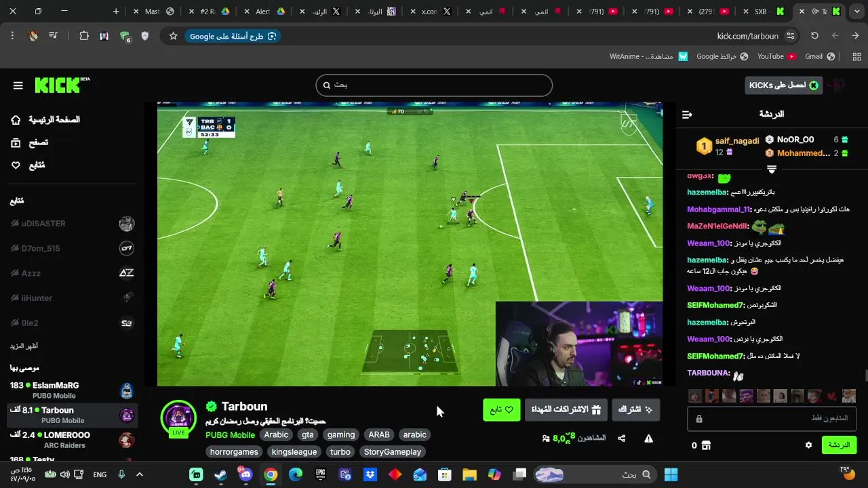Open the site information icon in address bar
The width and height of the screenshot is (868, 488).
pos(790,36)
